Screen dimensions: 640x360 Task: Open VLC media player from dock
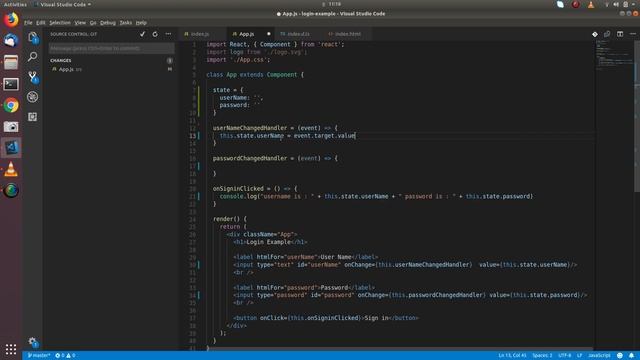(11, 169)
